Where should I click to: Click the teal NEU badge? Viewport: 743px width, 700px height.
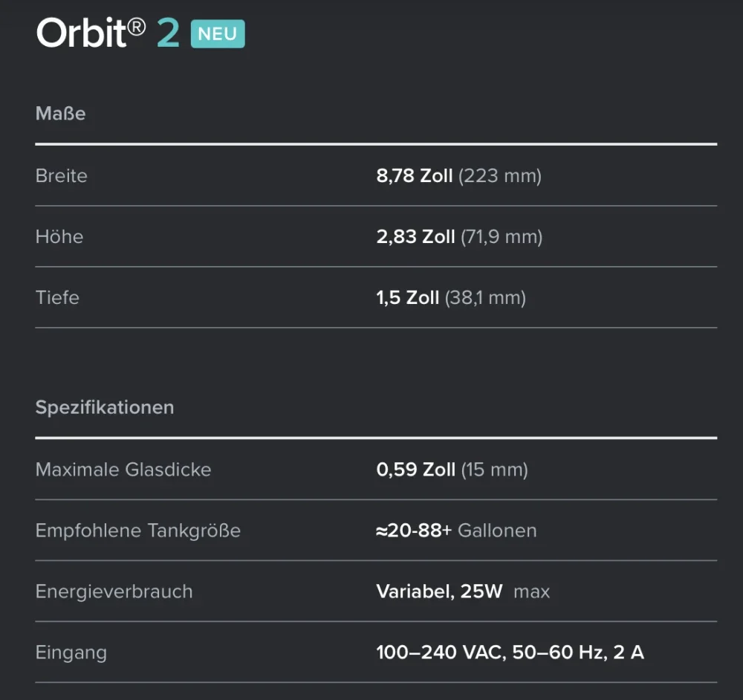[218, 34]
